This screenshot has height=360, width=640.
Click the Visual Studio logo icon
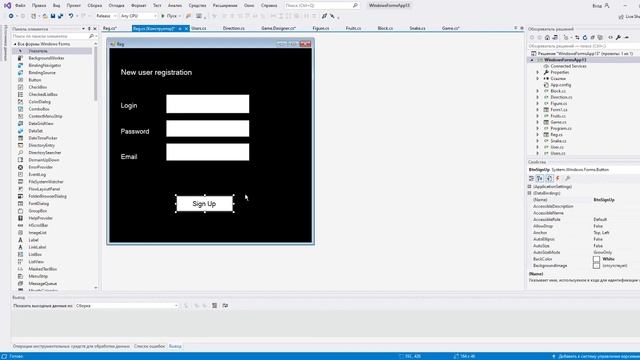click(x=7, y=5)
